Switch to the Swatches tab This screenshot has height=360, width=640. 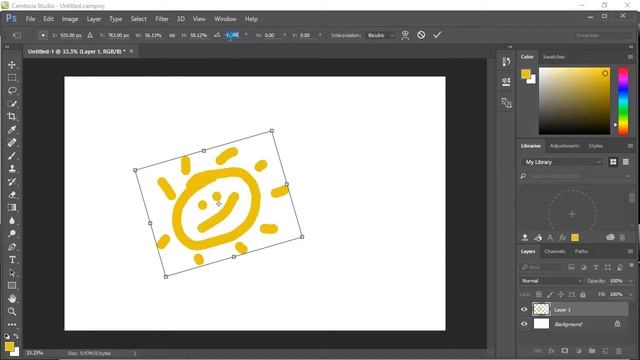point(553,57)
